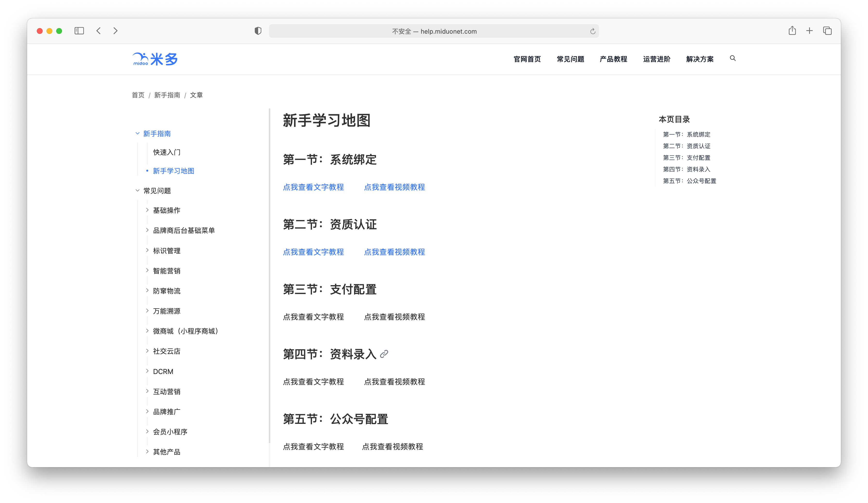The image size is (868, 503).
Task: Show the tab overview icon
Action: pos(827,31)
